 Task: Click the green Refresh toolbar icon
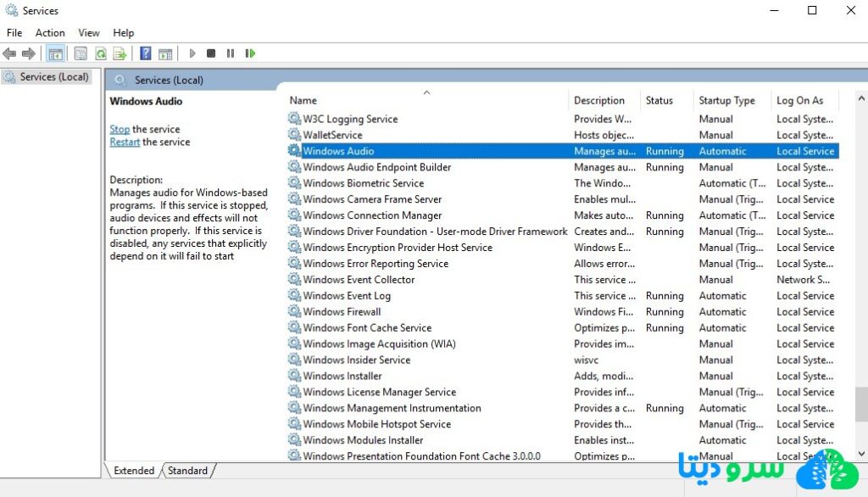(101, 53)
